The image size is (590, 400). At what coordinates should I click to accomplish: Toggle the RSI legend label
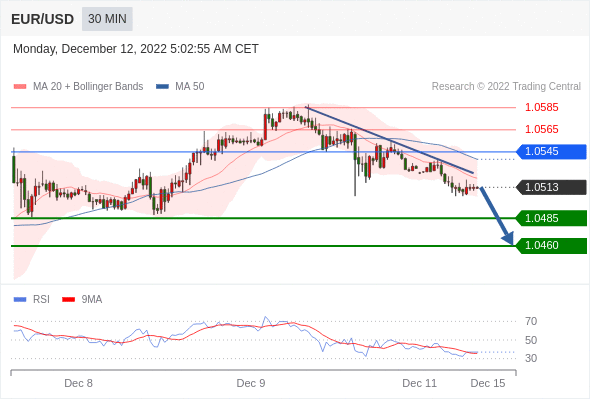[x=41, y=300]
